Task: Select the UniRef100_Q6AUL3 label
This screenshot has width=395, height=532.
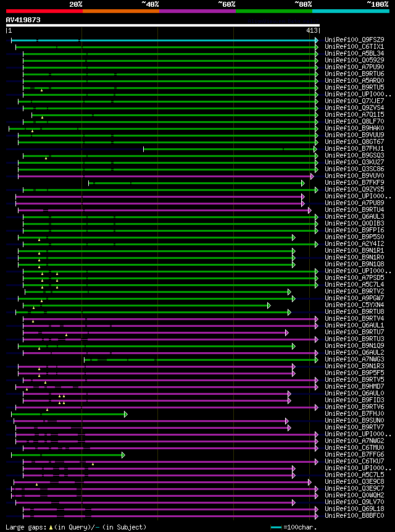Action: click(354, 216)
